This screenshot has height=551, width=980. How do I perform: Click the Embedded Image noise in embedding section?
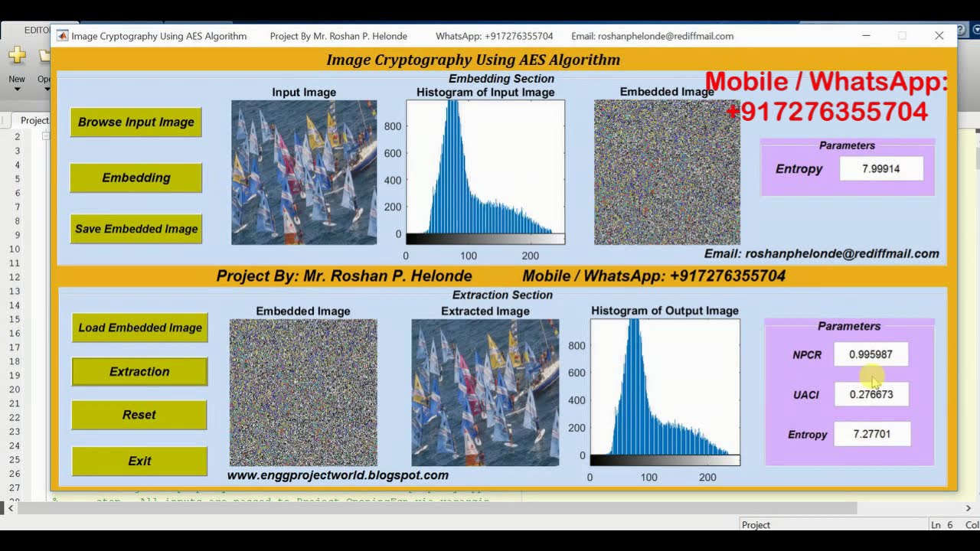667,172
